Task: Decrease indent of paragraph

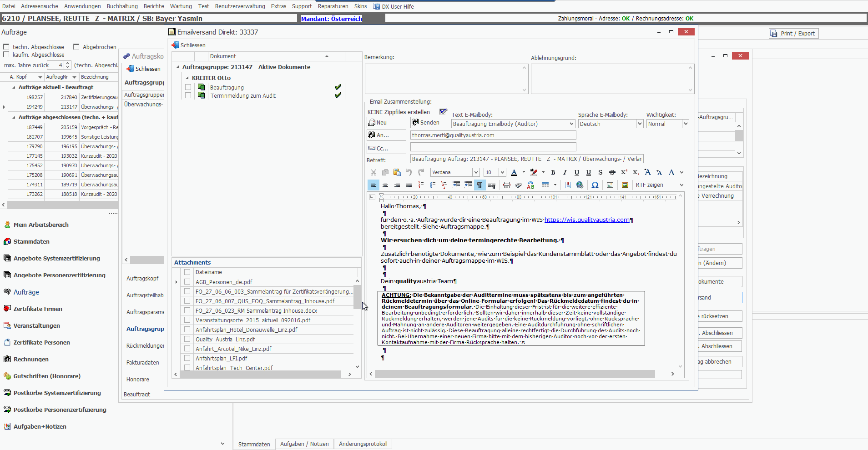Action: tap(456, 185)
